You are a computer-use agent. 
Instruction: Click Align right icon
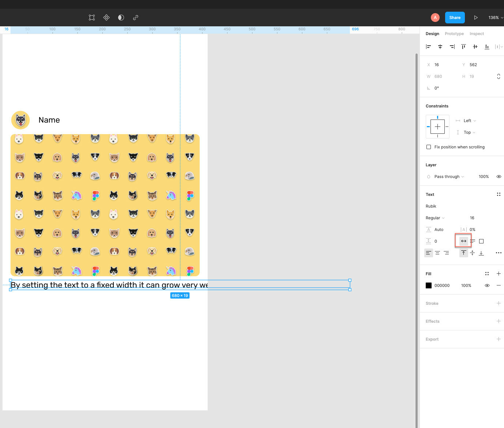(452, 46)
